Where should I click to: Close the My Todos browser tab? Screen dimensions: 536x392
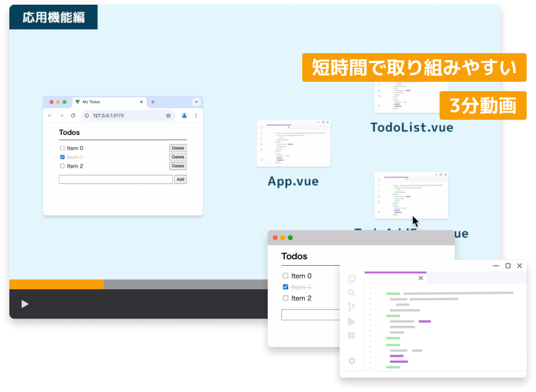[141, 102]
